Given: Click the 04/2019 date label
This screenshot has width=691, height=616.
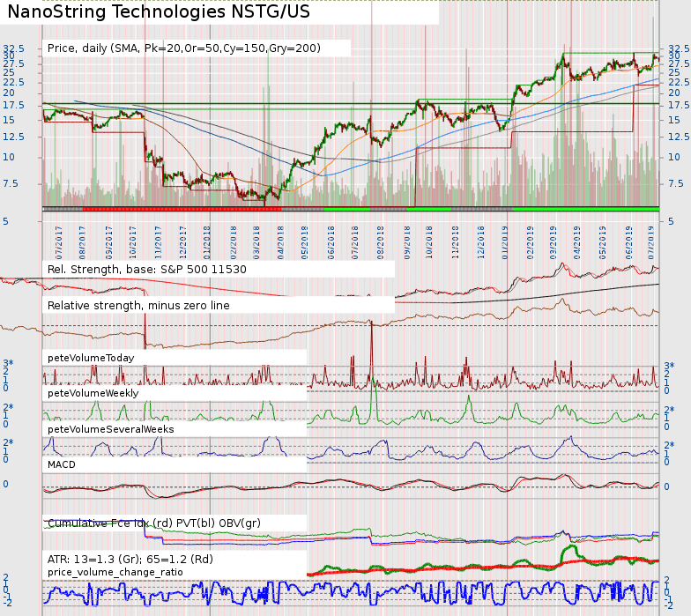Looking at the screenshot, I should [576, 242].
